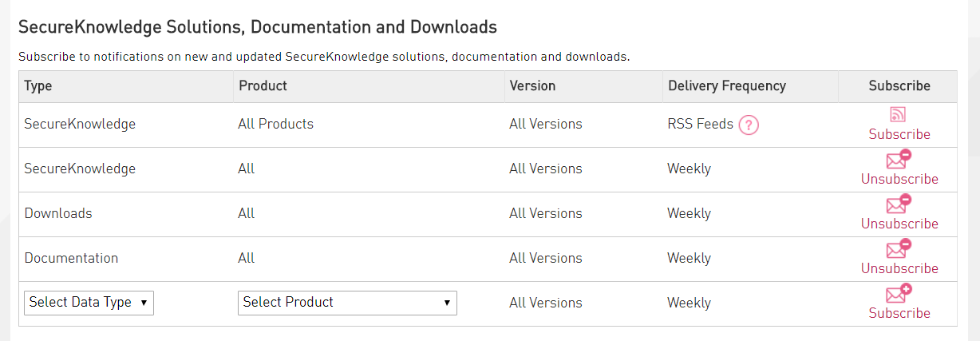Click Unsubscribe link in Documentation row

[899, 268]
